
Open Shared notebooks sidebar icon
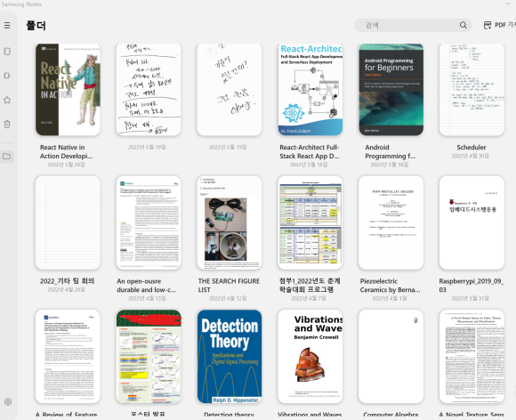[x=7, y=76]
